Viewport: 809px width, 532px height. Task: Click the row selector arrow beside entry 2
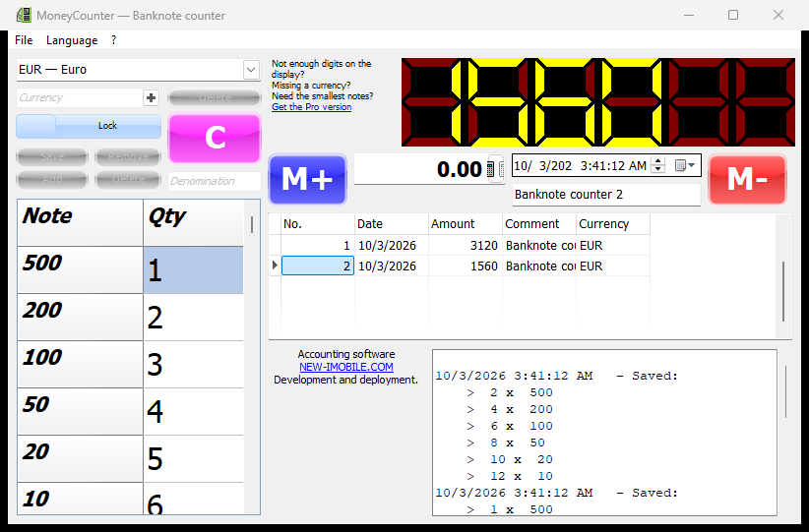(275, 266)
